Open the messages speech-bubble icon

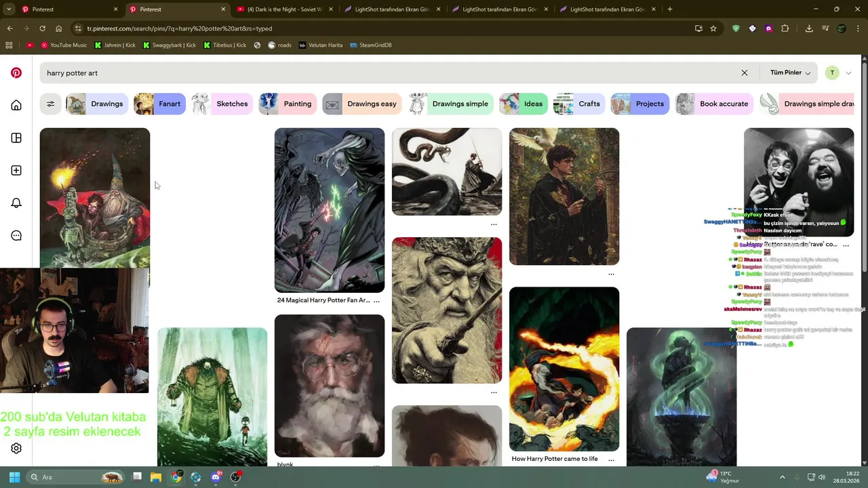tap(16, 235)
